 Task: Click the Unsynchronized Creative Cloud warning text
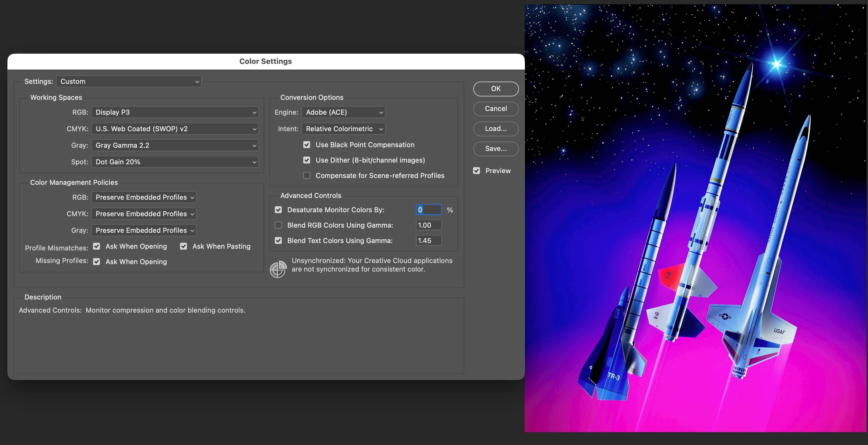[372, 265]
